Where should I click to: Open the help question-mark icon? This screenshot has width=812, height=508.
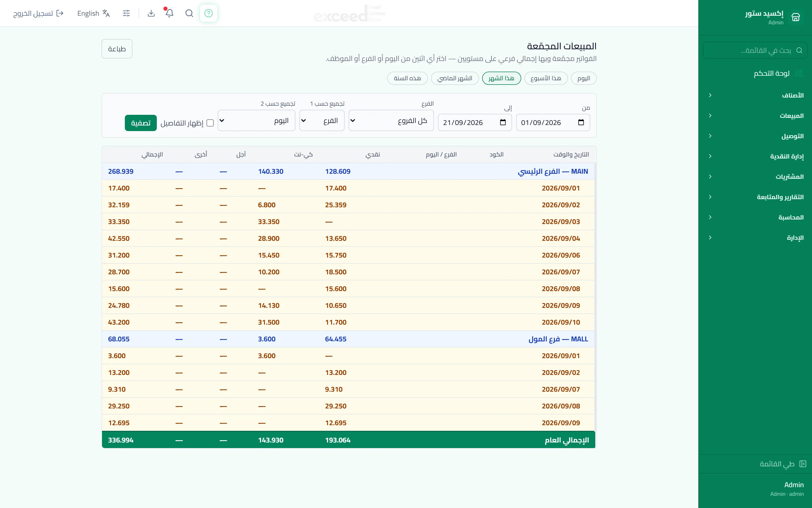tap(208, 13)
